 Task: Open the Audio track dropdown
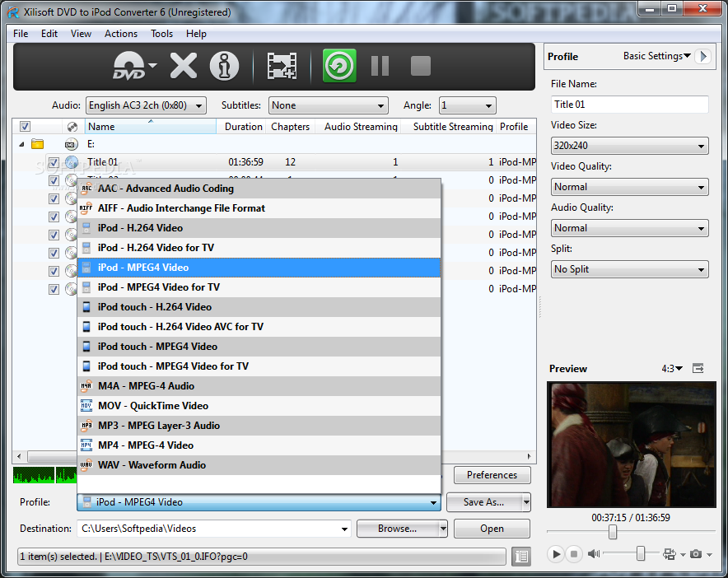pos(146,105)
